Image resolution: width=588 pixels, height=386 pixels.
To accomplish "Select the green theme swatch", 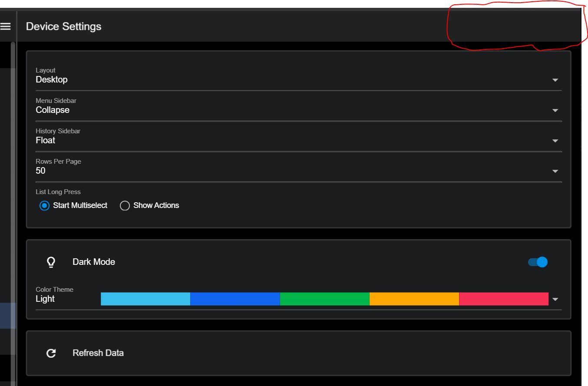I will tap(325, 299).
